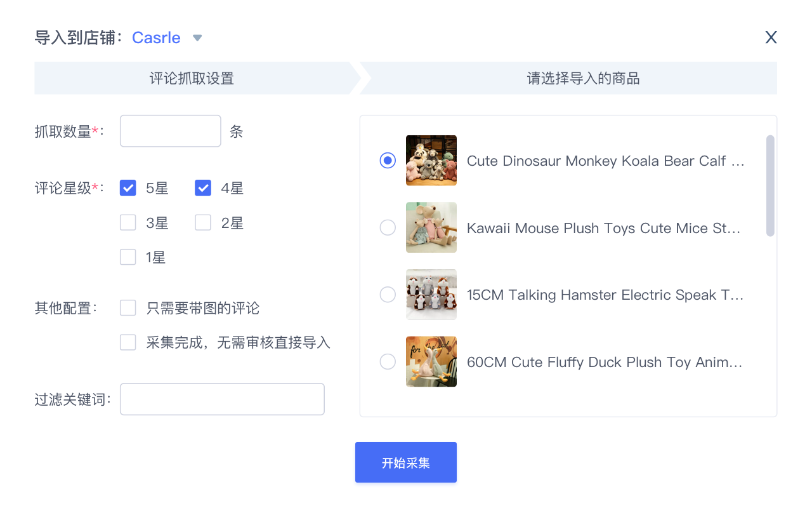Switch to the 评论抓取设置 tab
Screen dimensions: 812x508
click(x=190, y=77)
